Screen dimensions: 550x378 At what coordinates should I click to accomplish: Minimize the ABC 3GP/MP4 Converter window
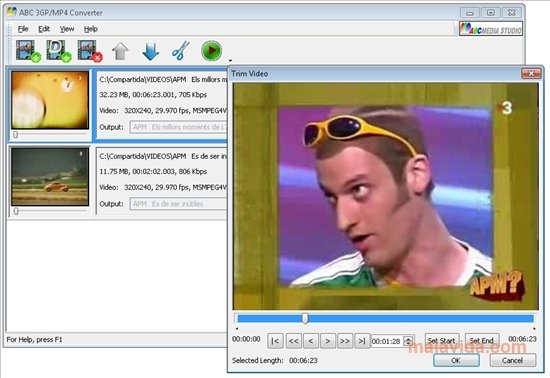coord(470,13)
